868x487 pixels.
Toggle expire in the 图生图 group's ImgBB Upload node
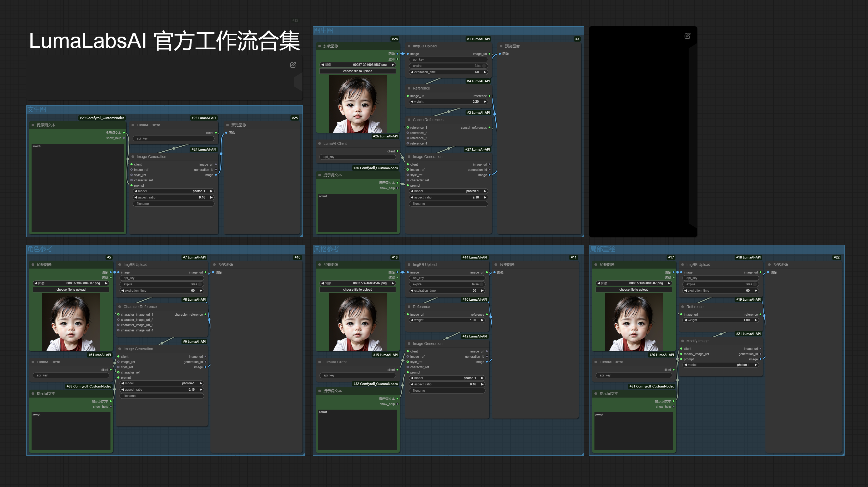click(x=448, y=66)
